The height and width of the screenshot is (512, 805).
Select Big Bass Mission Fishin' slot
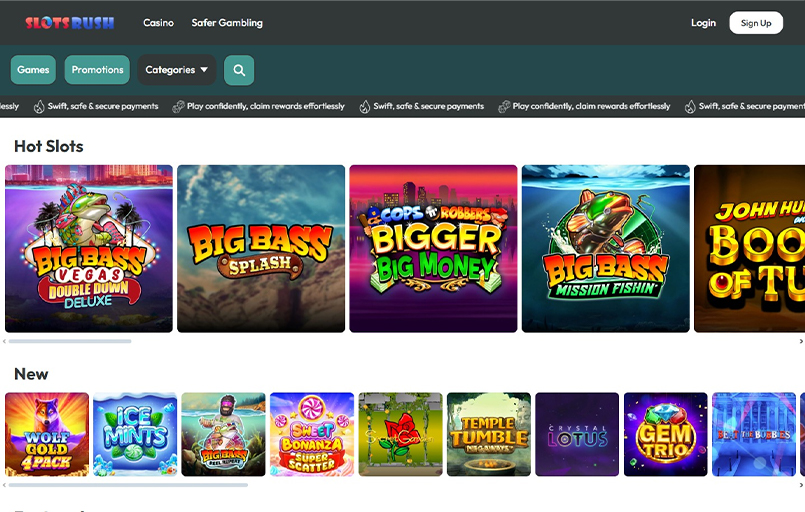pos(605,248)
